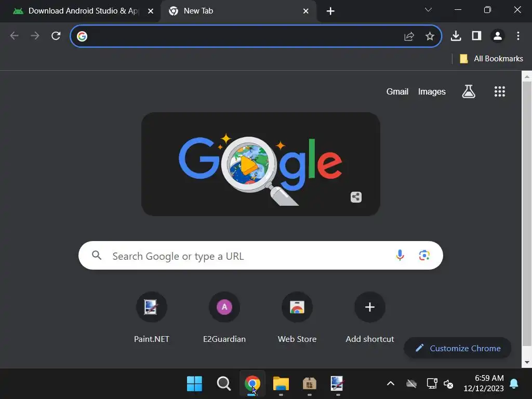Click Add shortcut button

click(370, 317)
